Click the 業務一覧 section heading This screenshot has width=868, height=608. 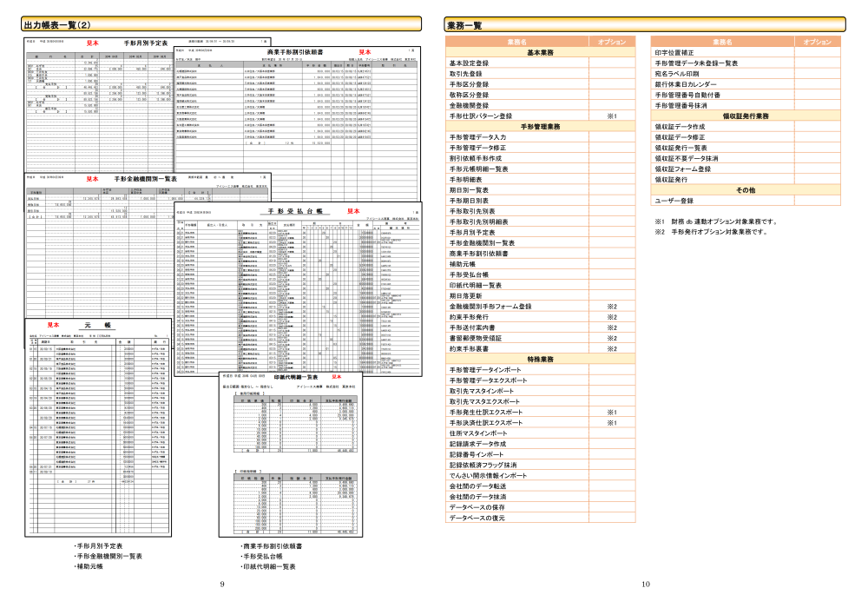click(645, 25)
